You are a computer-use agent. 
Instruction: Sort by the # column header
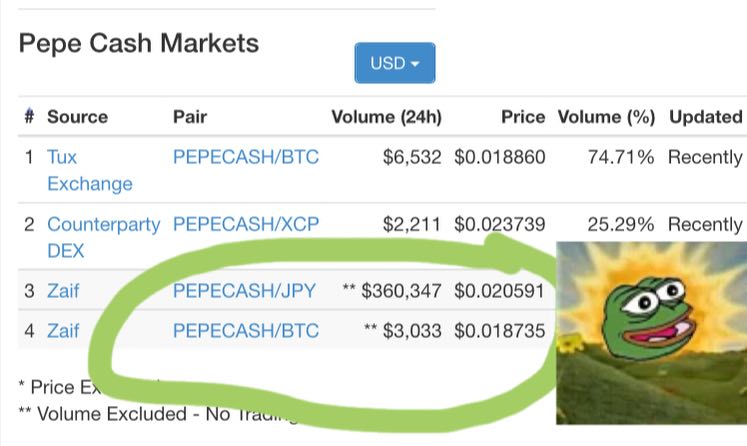[29, 116]
